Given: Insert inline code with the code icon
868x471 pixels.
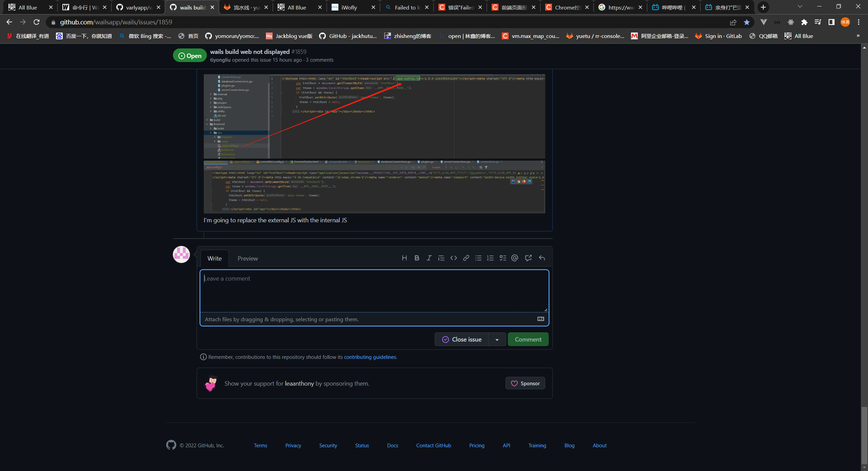Looking at the screenshot, I should [453, 258].
